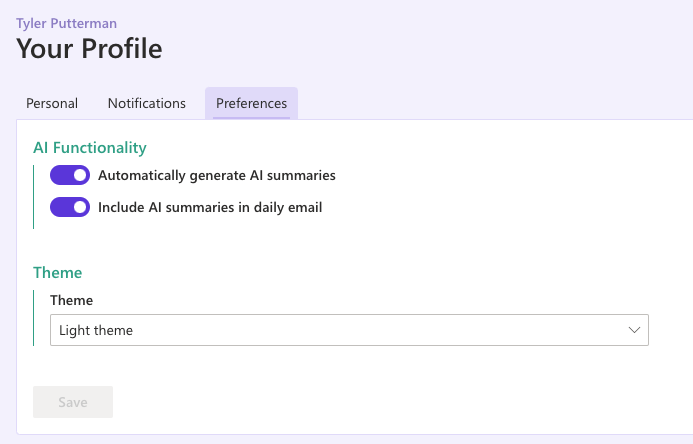
Task: Turn off AI summaries in daily email switch
Action: [70, 207]
